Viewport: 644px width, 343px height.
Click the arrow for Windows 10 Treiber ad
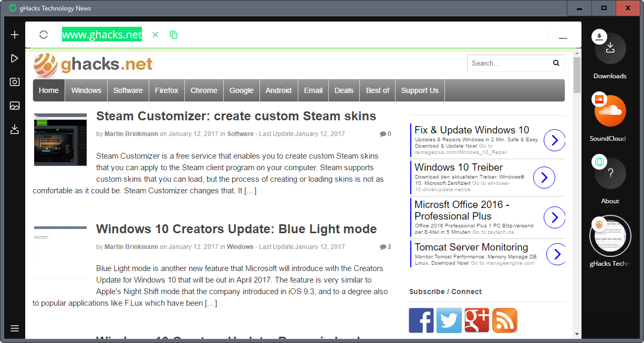(544, 178)
